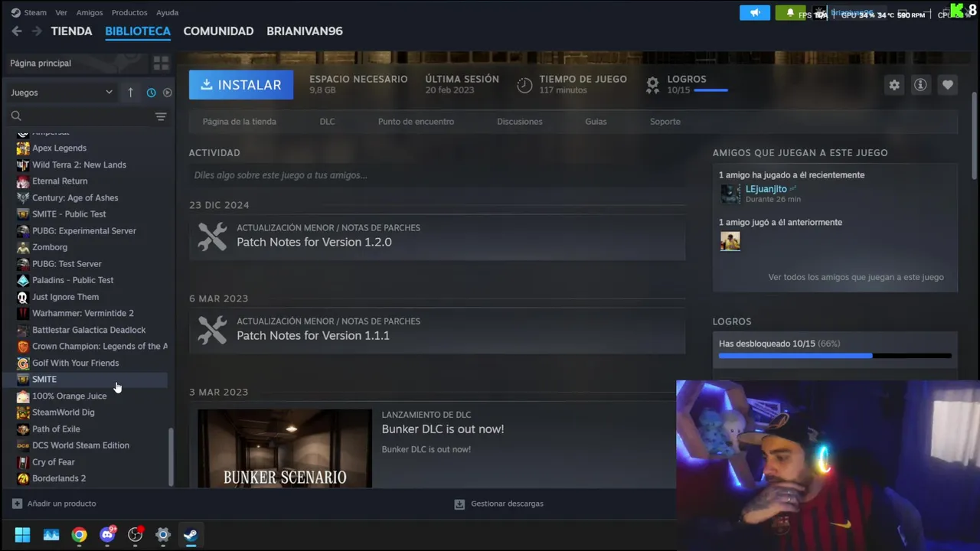The width and height of the screenshot is (980, 551).
Task: Open game settings gear icon
Action: (894, 85)
